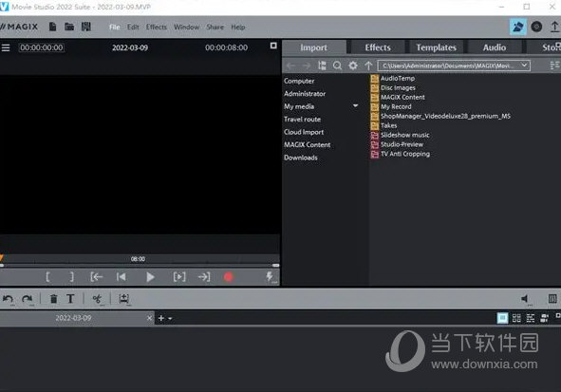561x392 pixels.
Task: Open dropdown next to add-tab plus
Action: coord(170,318)
